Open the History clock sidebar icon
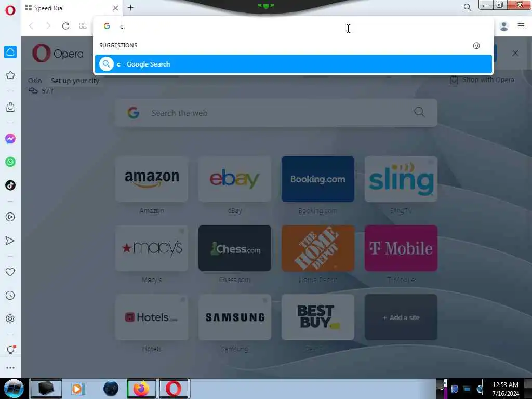This screenshot has height=399, width=532. (10, 295)
